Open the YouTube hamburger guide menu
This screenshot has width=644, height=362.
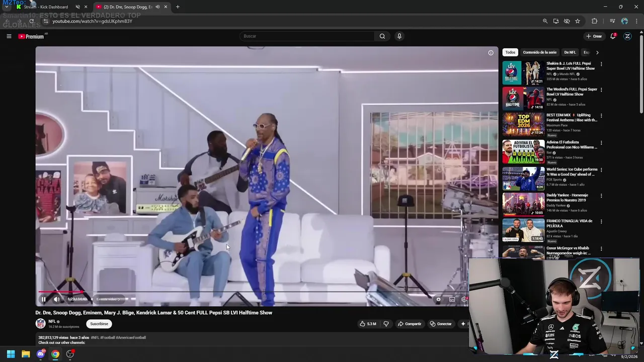pos(9,36)
